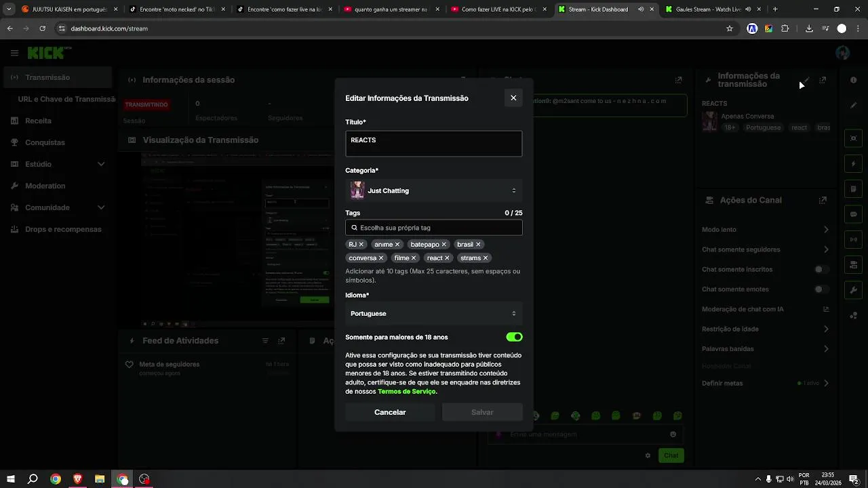Open the Windows Start menu
868x488 pixels.
point(10,479)
